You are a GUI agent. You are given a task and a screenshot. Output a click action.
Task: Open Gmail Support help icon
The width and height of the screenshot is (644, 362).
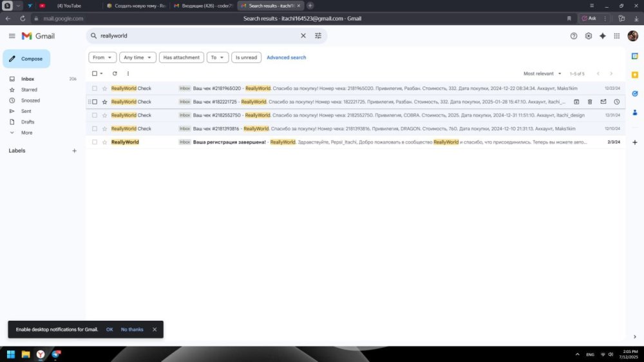click(x=574, y=36)
